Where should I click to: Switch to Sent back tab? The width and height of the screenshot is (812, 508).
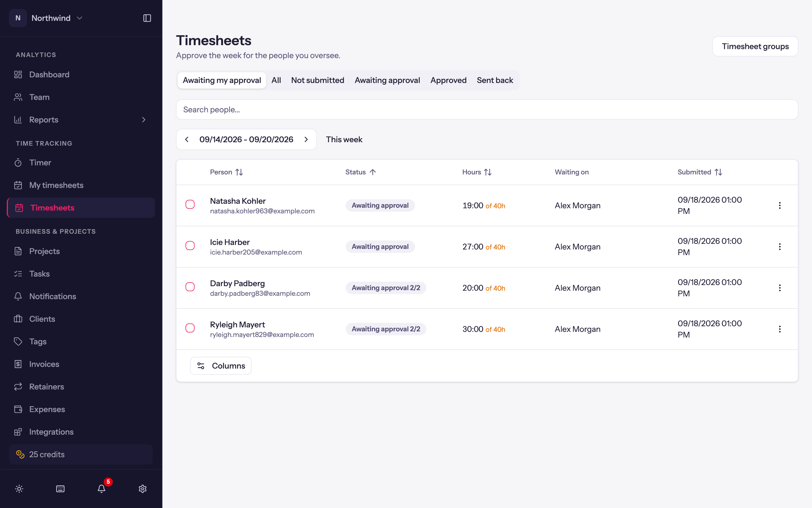(x=495, y=80)
